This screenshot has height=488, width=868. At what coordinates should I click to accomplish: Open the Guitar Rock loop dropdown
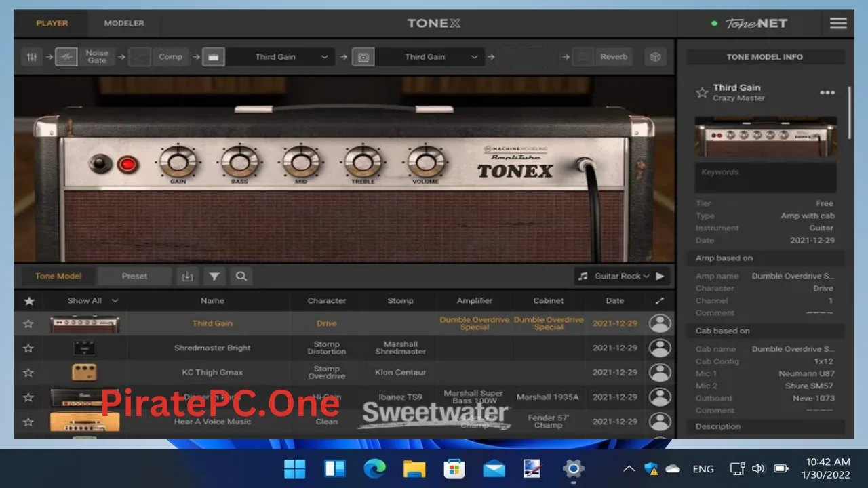(622, 276)
